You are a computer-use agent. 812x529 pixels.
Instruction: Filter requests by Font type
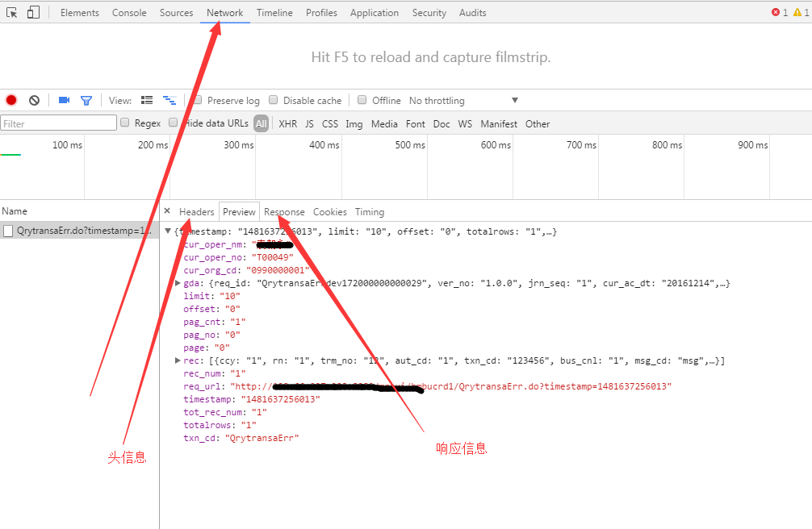click(x=416, y=123)
